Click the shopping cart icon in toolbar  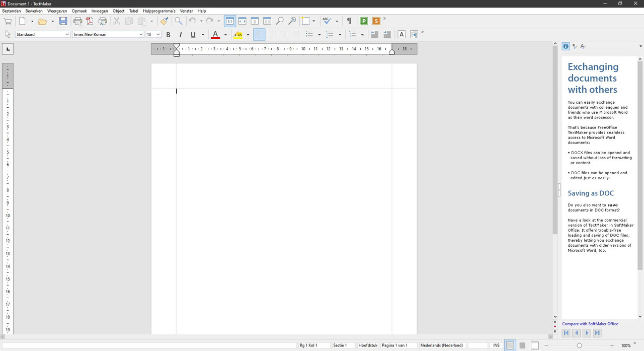coord(8,21)
